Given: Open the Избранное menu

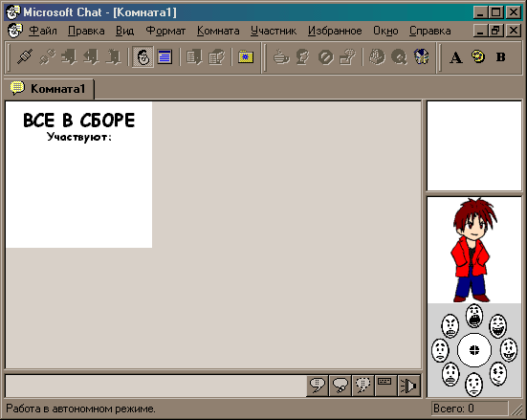Looking at the screenshot, I should (335, 31).
